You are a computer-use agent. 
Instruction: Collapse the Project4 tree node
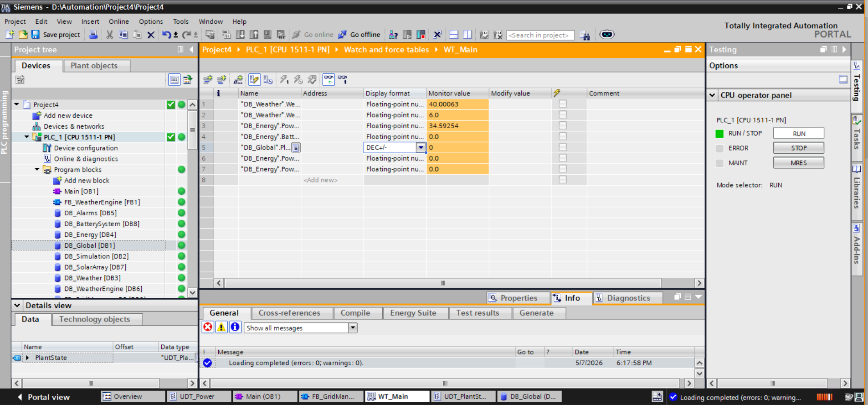pyautogui.click(x=17, y=104)
